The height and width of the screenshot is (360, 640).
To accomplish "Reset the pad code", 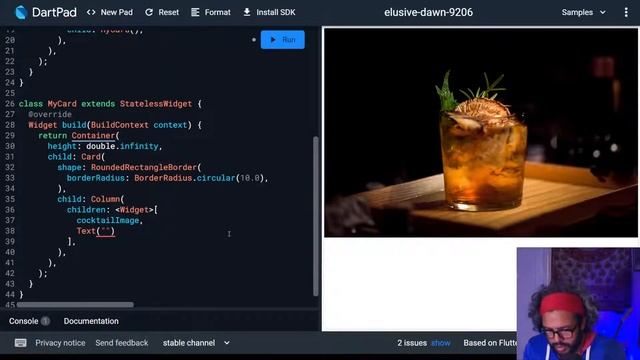I will tap(162, 12).
